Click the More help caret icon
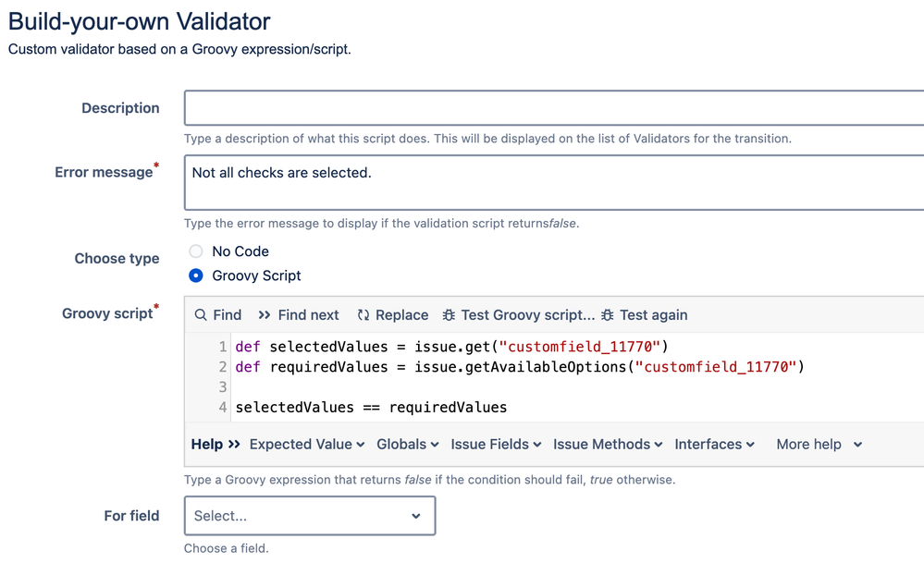This screenshot has height=563, width=924. (856, 444)
